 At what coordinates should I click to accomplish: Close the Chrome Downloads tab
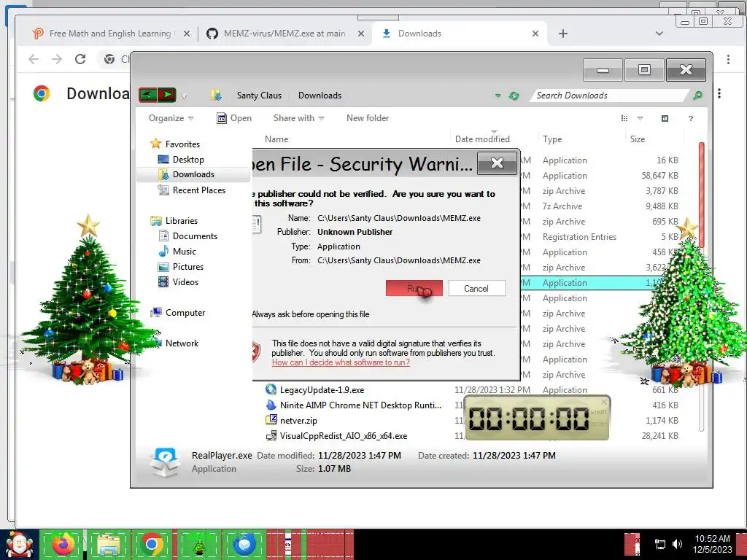coord(535,34)
